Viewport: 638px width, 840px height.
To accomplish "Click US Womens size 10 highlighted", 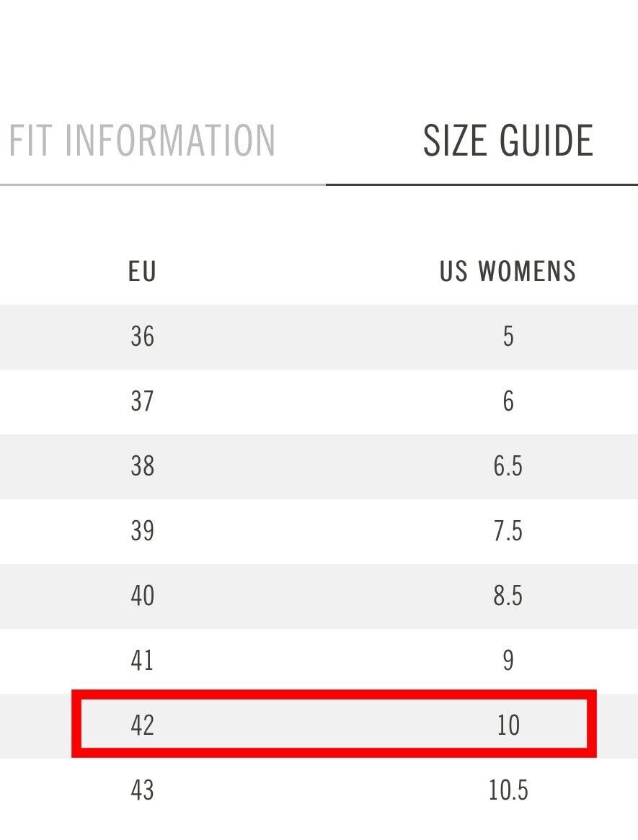I will click(x=508, y=725).
